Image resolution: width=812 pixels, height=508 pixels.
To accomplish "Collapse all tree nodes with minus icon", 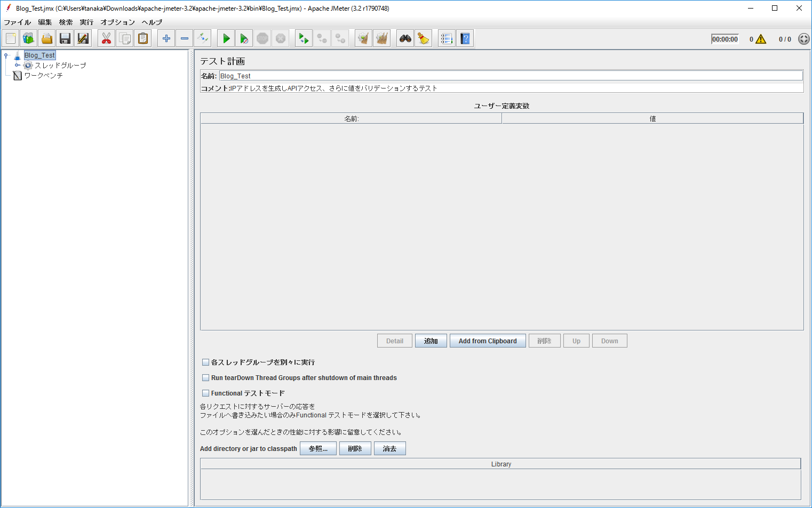I will tap(185, 38).
